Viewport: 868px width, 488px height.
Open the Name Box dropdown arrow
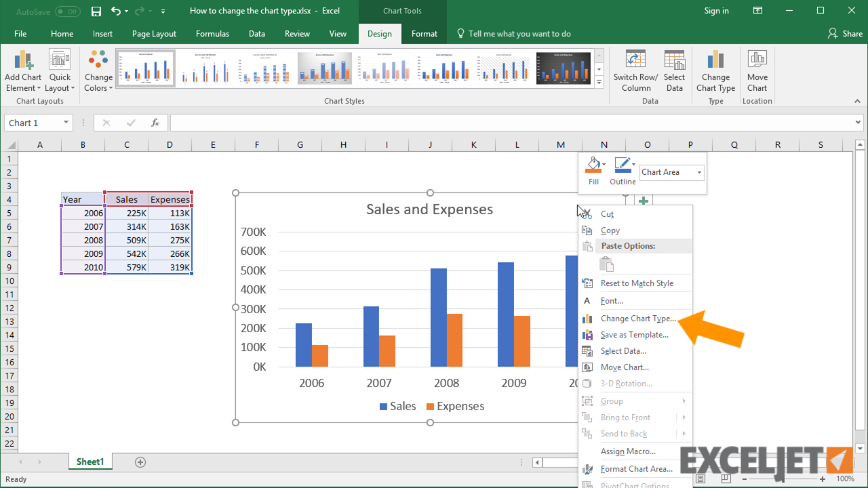point(66,123)
